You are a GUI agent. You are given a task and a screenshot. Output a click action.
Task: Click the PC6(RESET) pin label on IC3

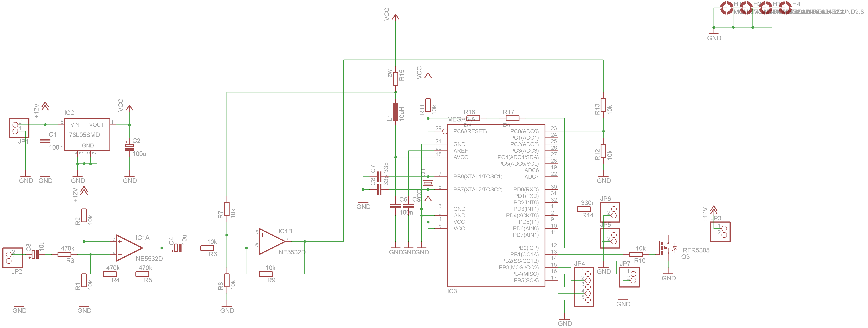(470, 131)
